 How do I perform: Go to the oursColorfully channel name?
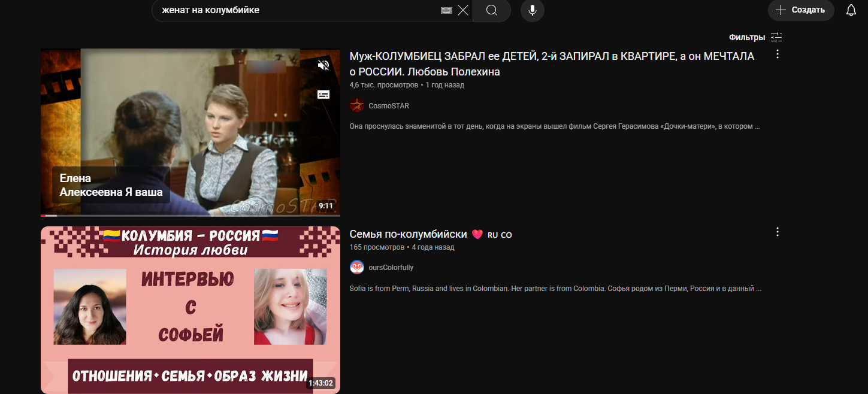[x=391, y=268]
